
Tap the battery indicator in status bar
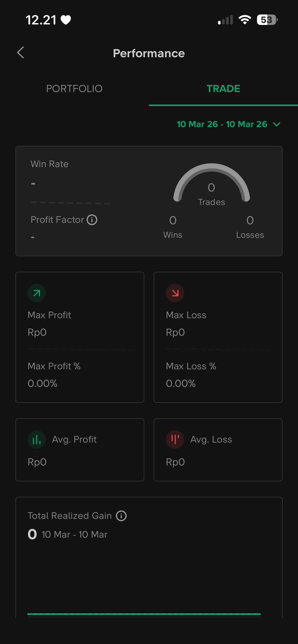267,20
